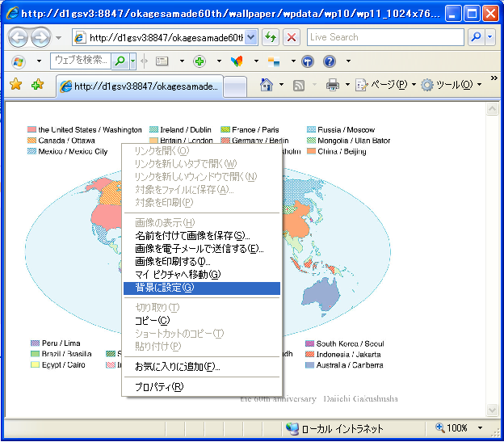Click the blue Help question mark icon
The image size is (504, 442).
coord(330,61)
